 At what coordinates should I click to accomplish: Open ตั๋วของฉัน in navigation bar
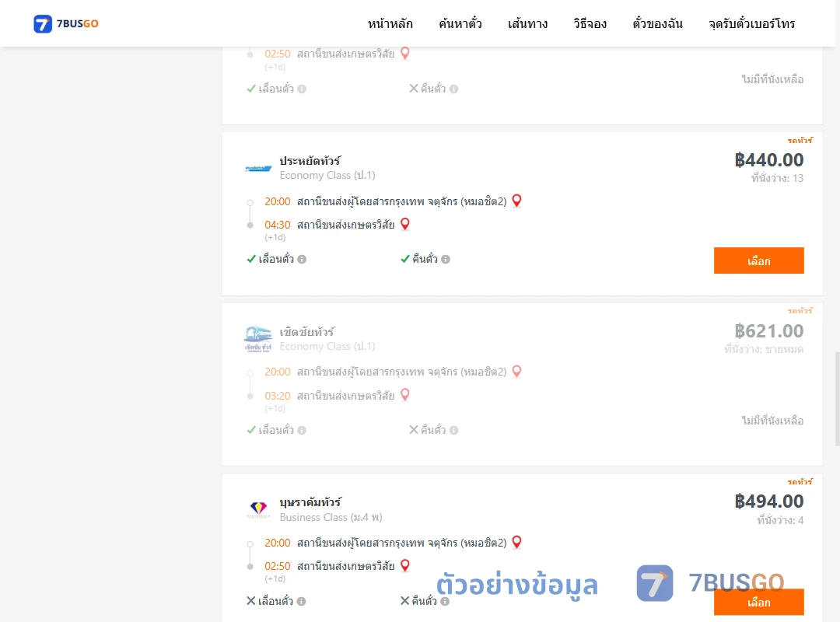pyautogui.click(x=657, y=23)
